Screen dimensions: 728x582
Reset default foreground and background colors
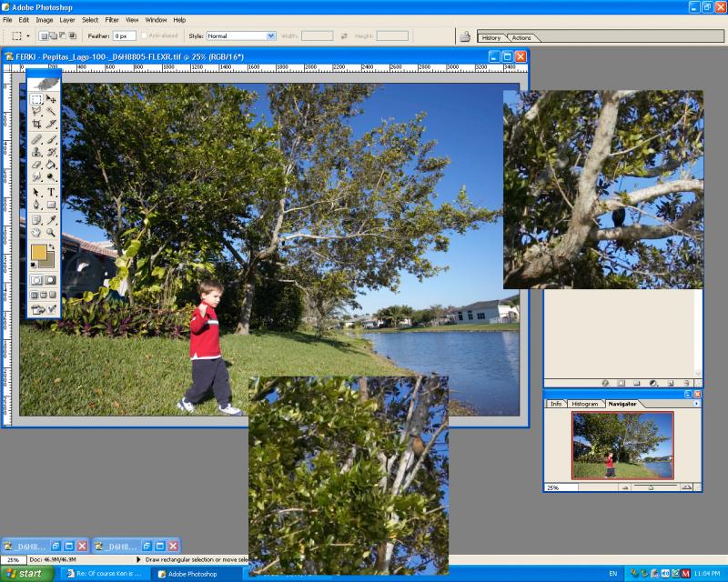pos(34,265)
